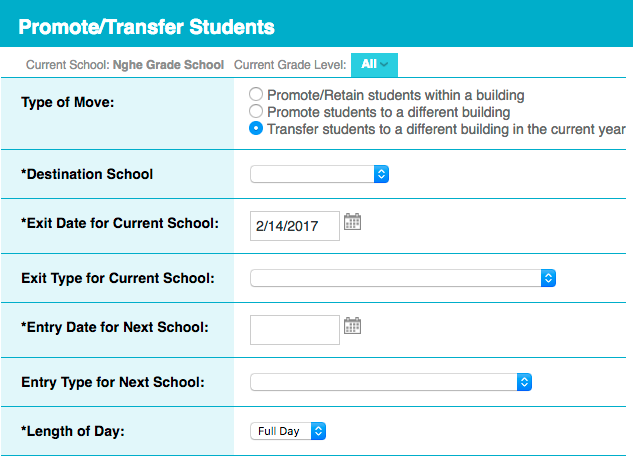Screen dimensions: 633x467
Task: Expand the Destination School dropdown
Action: (x=319, y=174)
